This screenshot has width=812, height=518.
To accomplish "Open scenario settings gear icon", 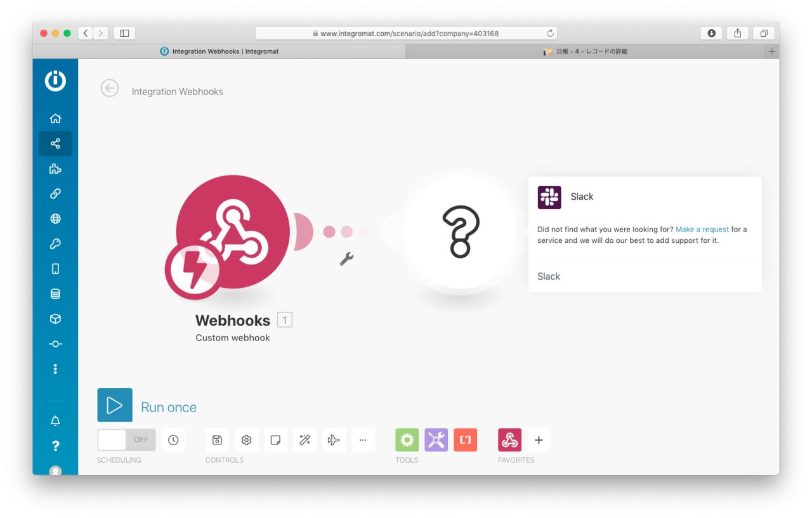I will (x=246, y=440).
